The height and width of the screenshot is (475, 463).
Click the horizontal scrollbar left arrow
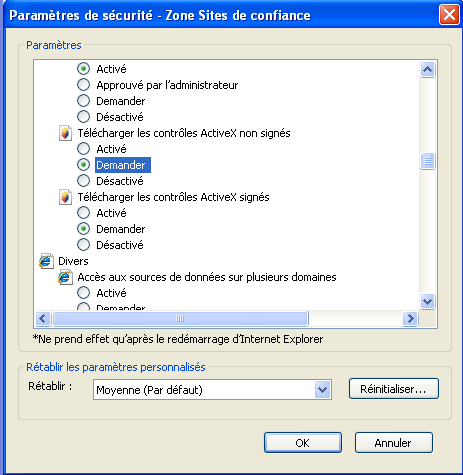(43, 319)
